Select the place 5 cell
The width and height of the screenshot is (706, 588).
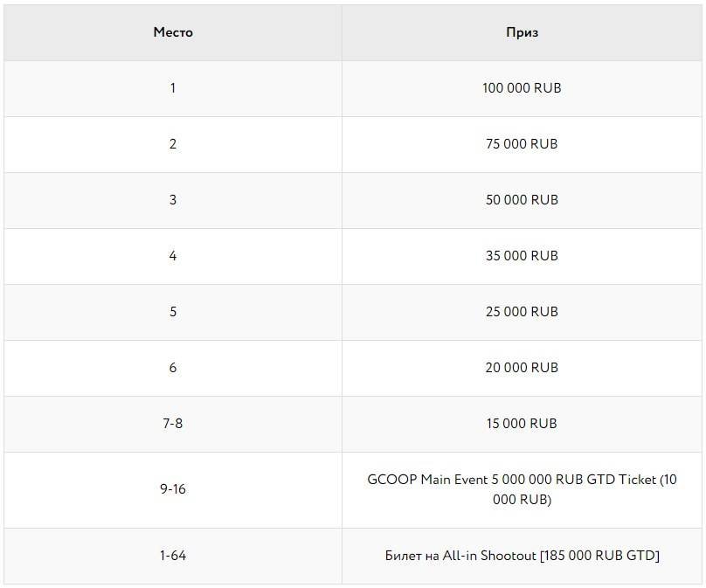[x=172, y=312]
